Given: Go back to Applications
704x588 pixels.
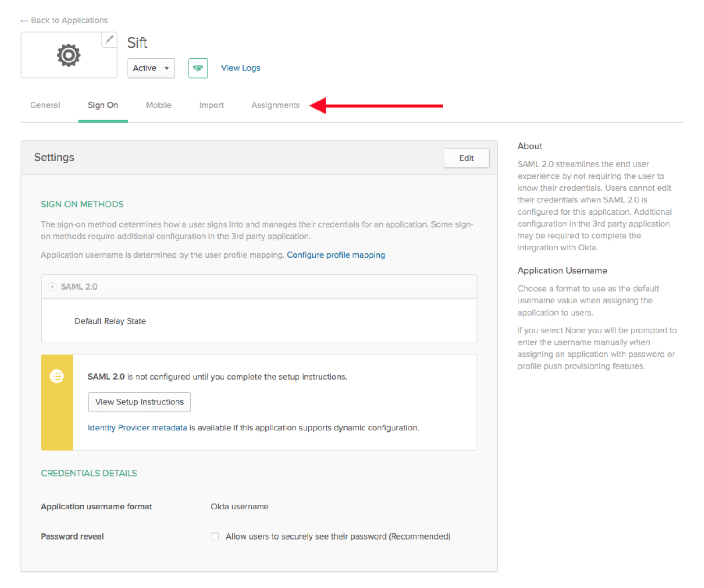Looking at the screenshot, I should pos(64,20).
